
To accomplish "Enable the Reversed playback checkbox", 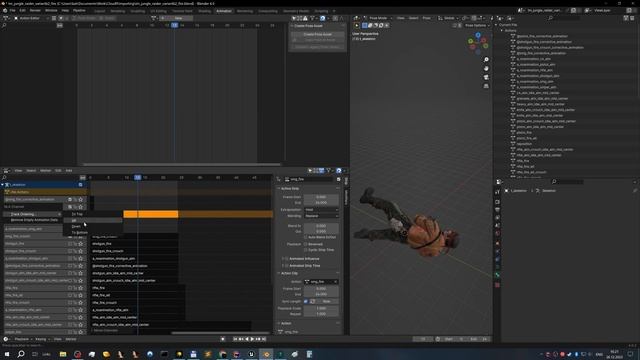I will [305, 244].
